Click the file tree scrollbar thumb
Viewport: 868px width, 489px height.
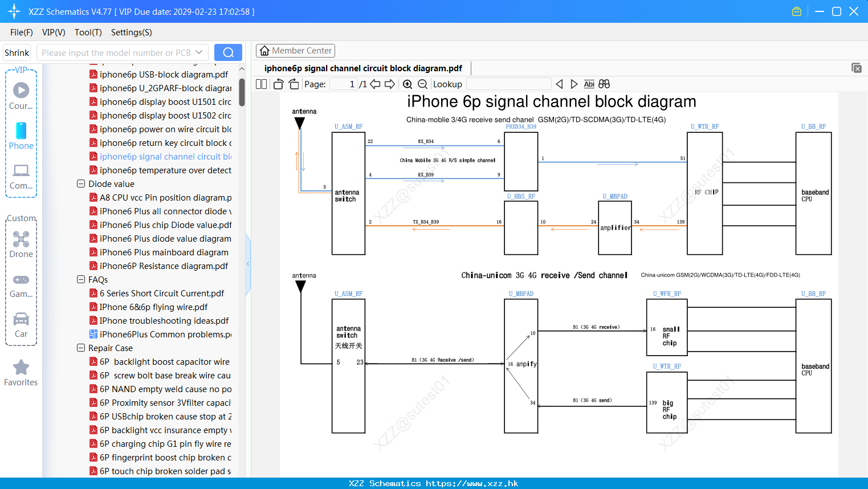tap(242, 92)
